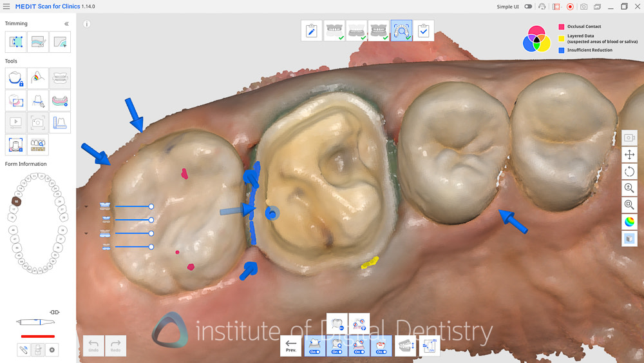Open the tooth area designation tool

click(15, 101)
